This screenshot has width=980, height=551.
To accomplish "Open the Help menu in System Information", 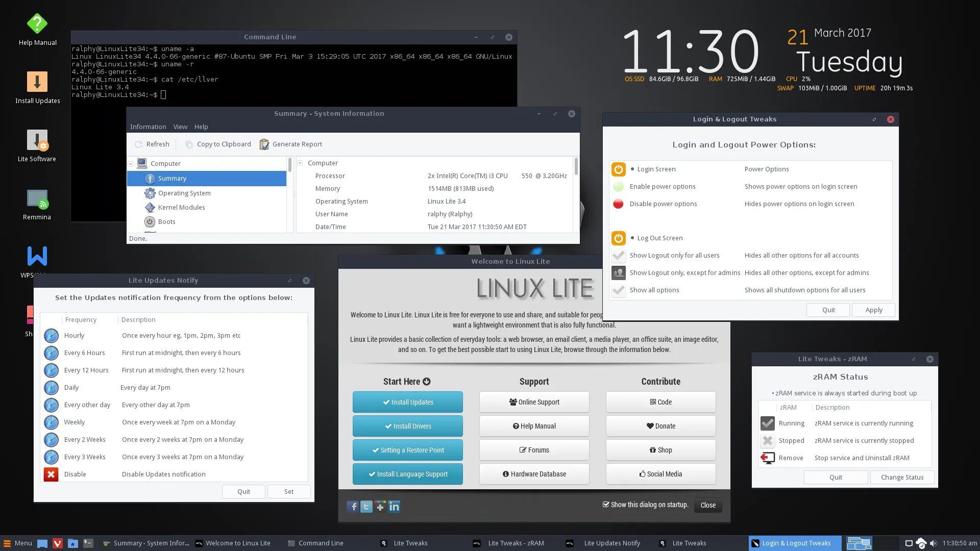I will click(201, 127).
